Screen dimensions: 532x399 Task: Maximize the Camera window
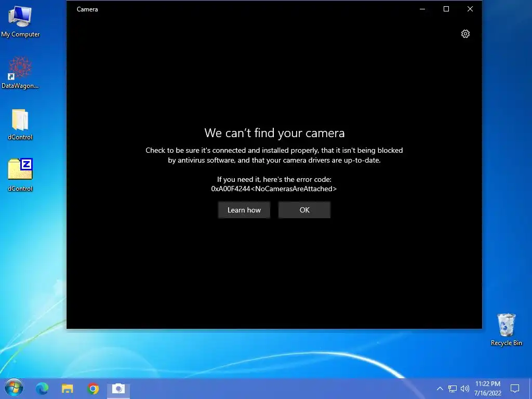(x=446, y=9)
